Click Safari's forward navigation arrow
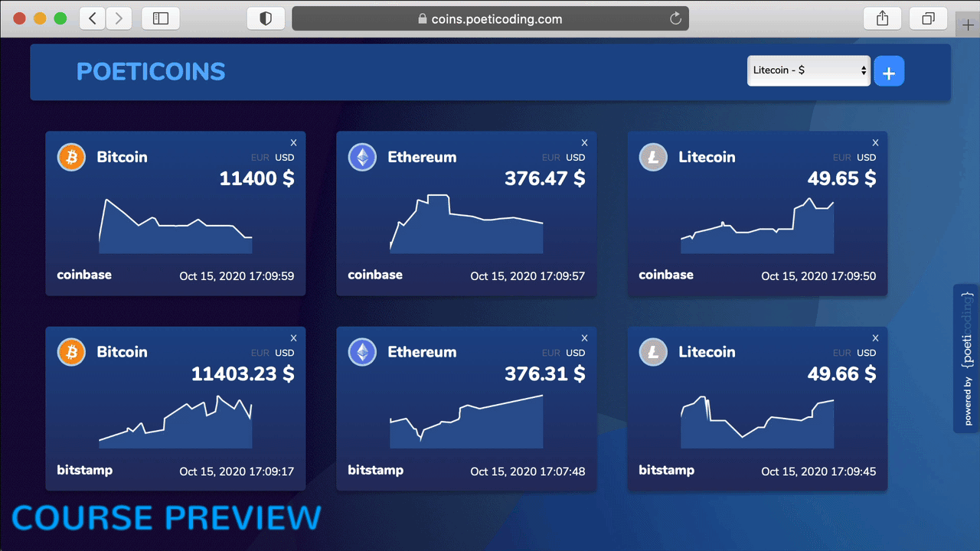The height and width of the screenshot is (551, 980). [x=118, y=19]
